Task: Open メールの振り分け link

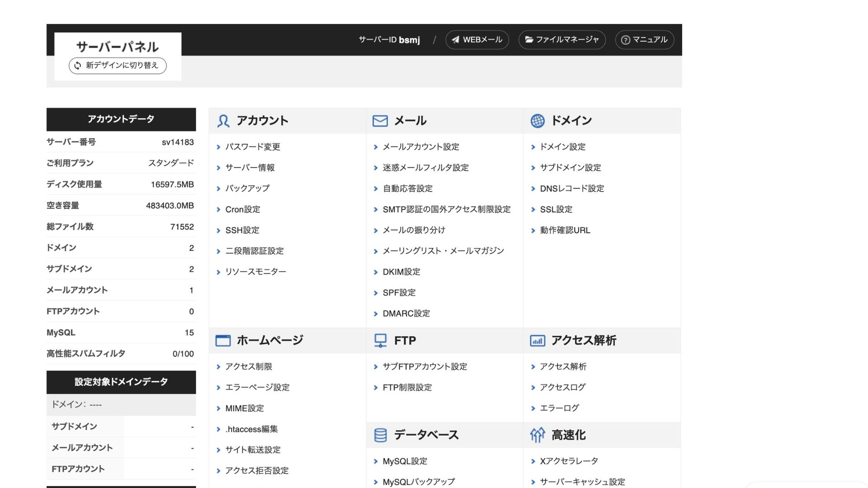Action: (x=414, y=230)
